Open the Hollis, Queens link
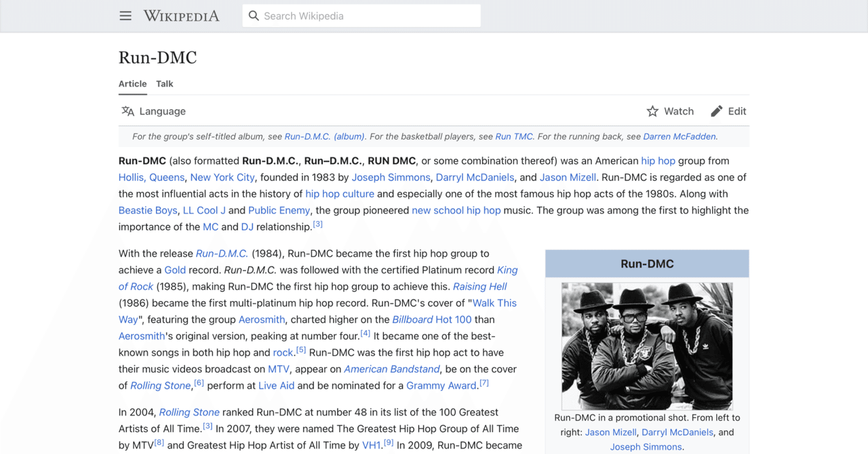Screen dimensions: 868x454 [151, 177]
